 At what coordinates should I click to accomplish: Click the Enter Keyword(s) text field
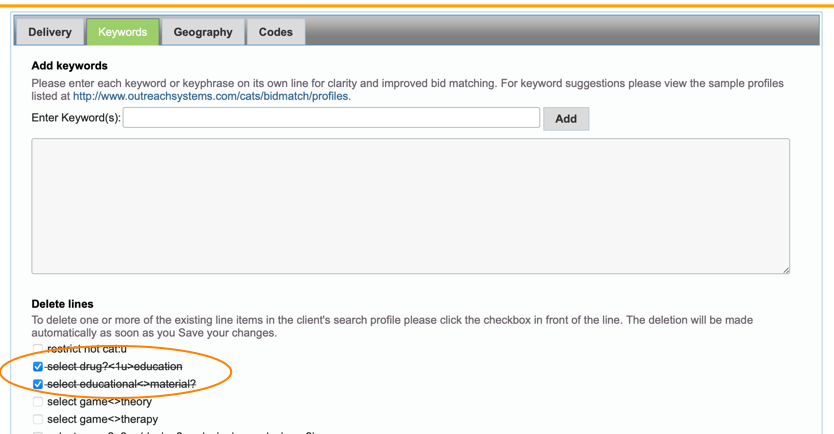pyautogui.click(x=331, y=118)
